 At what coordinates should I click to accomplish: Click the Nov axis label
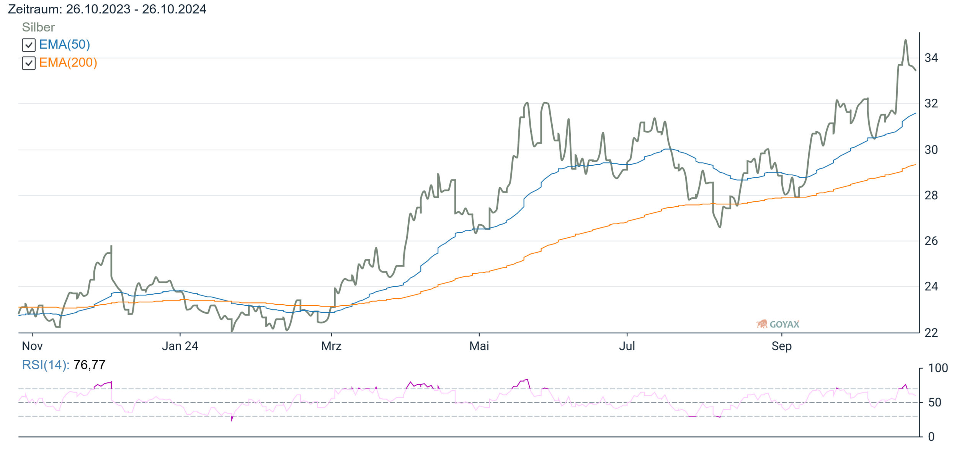[x=32, y=346]
